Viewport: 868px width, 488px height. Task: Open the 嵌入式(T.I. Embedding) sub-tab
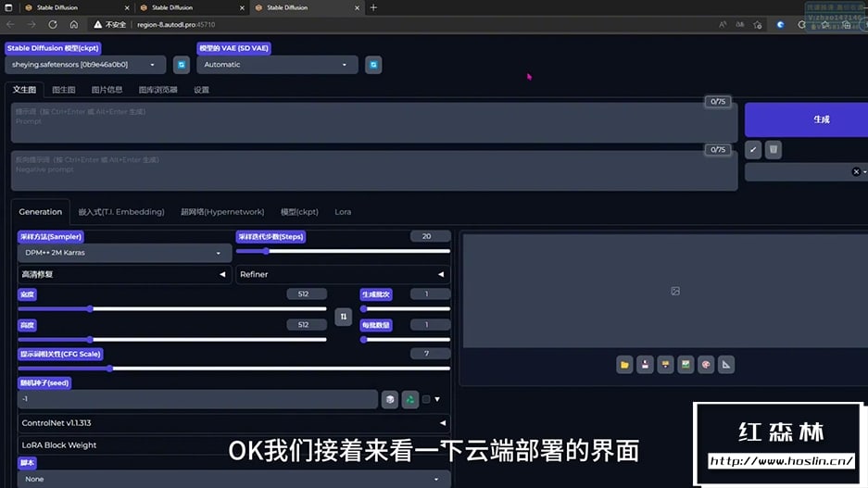coord(121,212)
